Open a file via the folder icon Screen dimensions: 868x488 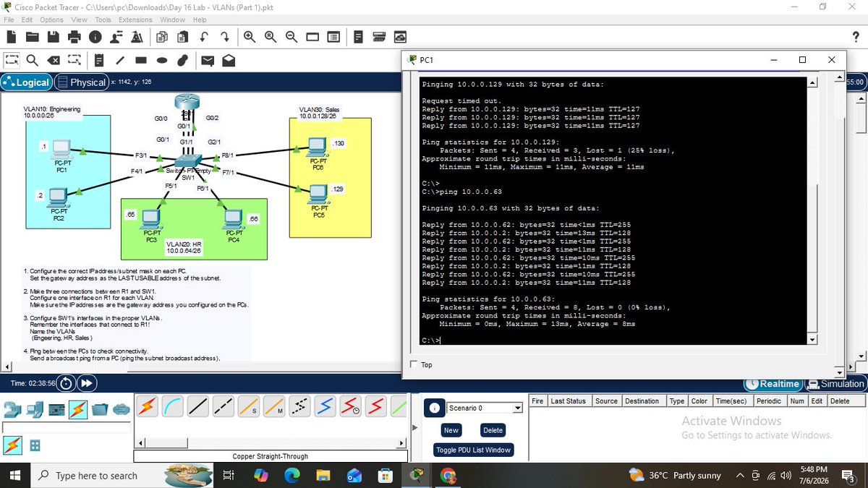[x=33, y=36]
